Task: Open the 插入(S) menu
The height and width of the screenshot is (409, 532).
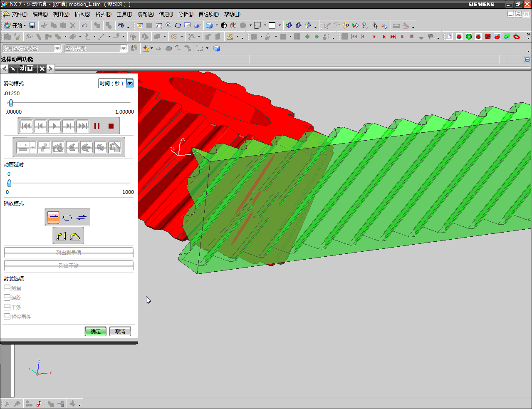Action: point(82,14)
